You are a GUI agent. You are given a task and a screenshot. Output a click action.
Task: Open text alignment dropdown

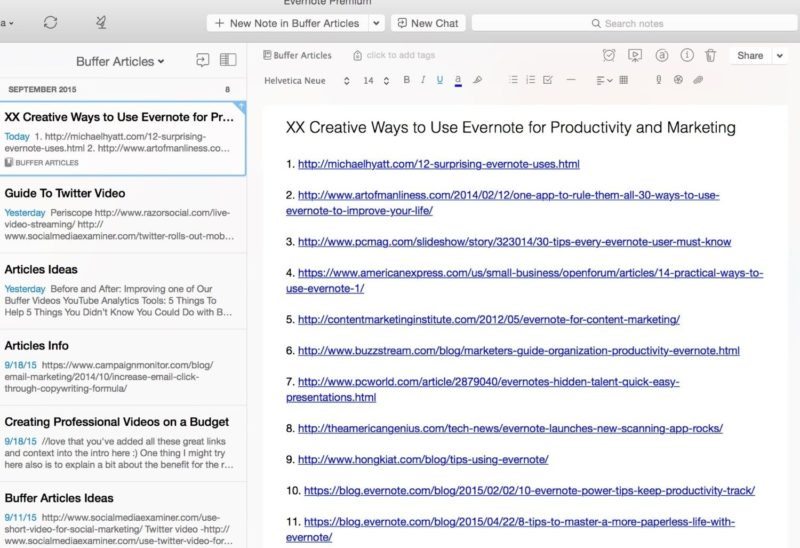pos(604,80)
